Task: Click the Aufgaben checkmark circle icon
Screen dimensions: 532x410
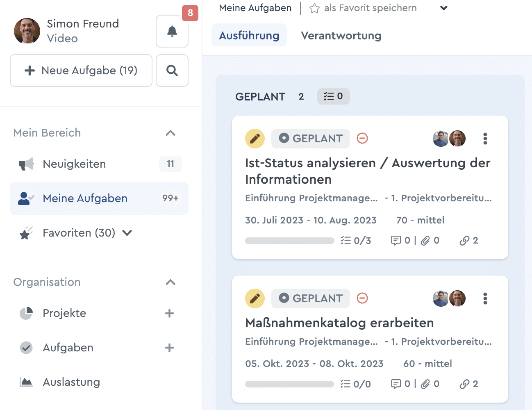Action: (x=26, y=348)
